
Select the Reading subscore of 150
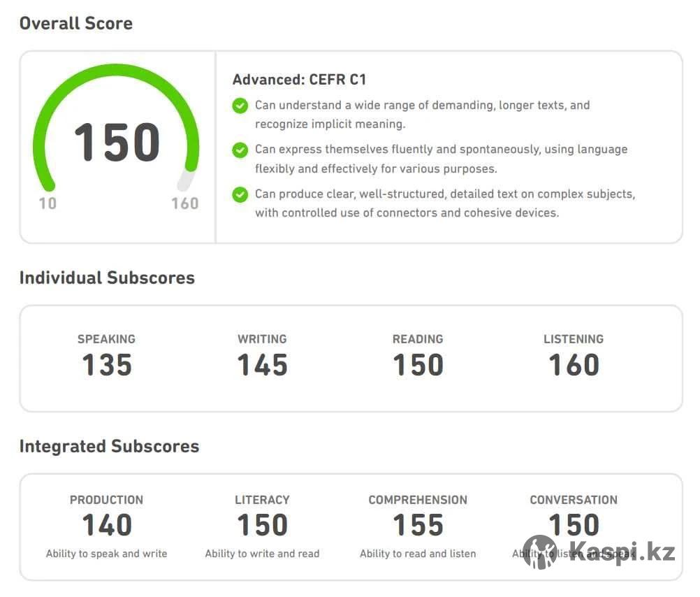(x=418, y=365)
